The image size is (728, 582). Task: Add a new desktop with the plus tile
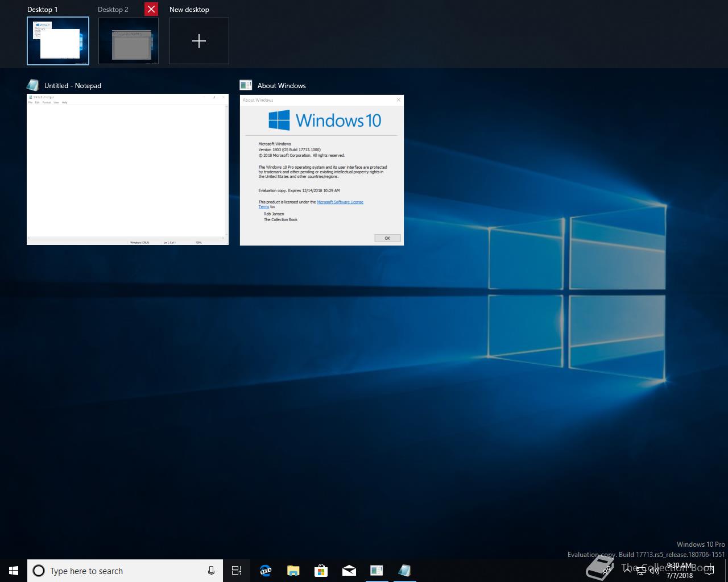199,41
